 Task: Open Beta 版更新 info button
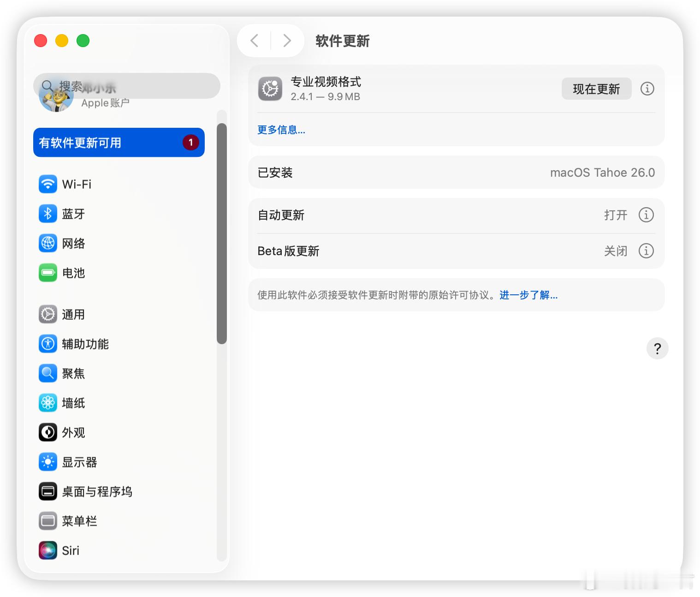646,251
